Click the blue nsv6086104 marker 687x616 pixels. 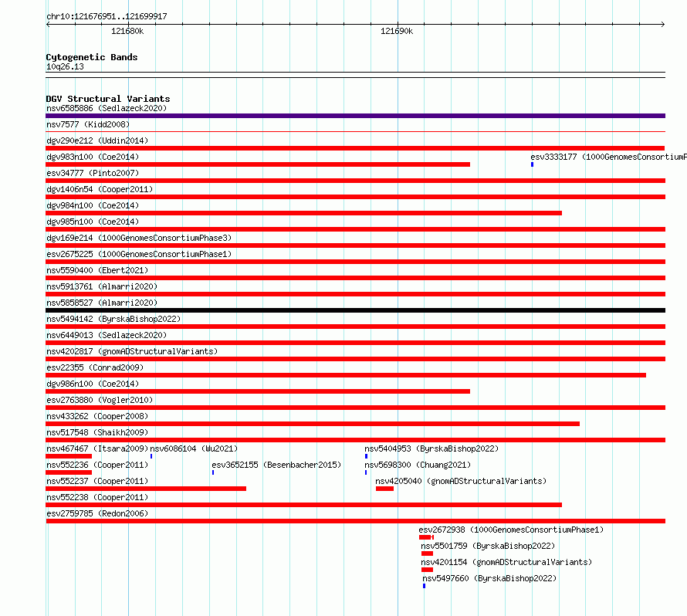(x=151, y=456)
